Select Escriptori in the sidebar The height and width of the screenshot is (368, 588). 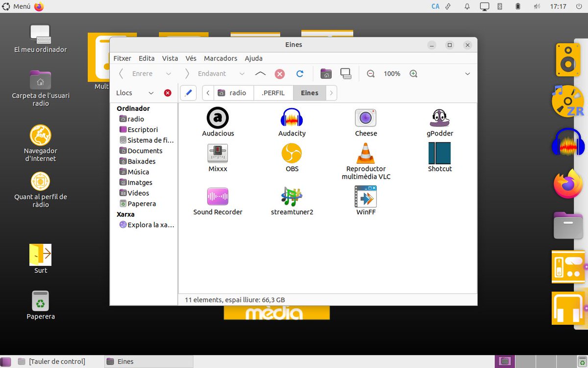coord(143,130)
